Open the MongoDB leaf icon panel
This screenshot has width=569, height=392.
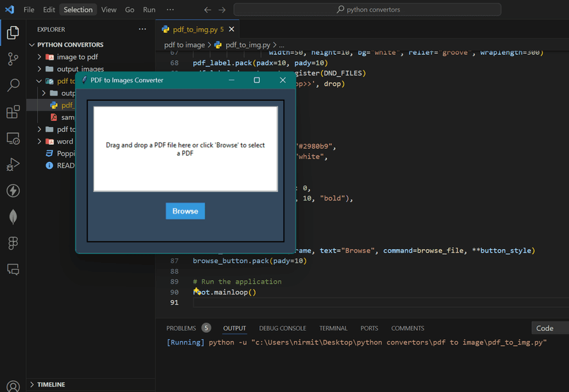[13, 217]
